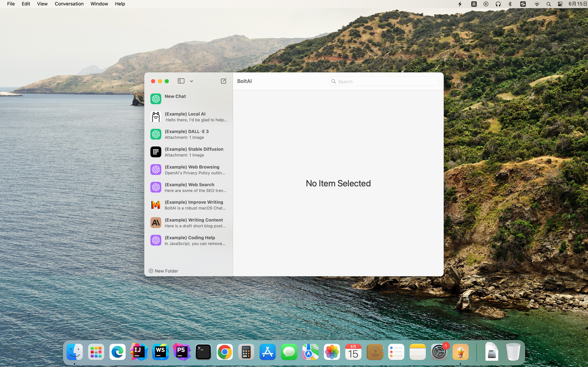Open the (Example) Web Browsing conversation
Image resolution: width=588 pixels, height=367 pixels.
coord(189,170)
